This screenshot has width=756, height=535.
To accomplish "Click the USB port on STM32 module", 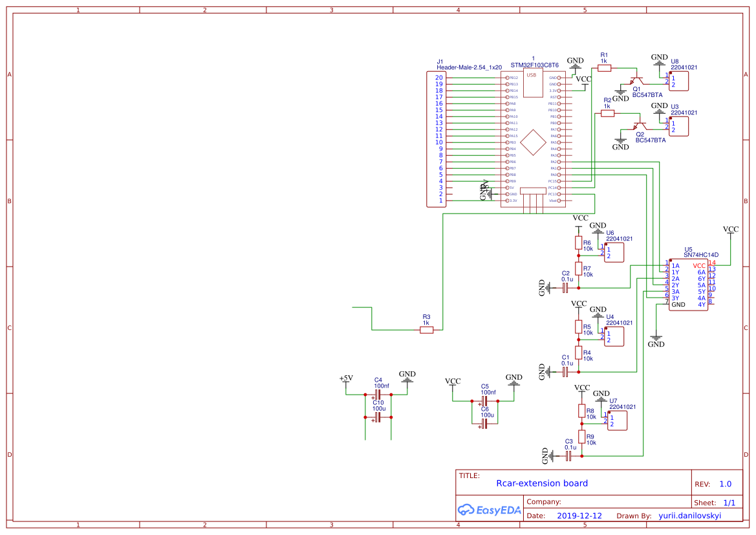I will pos(533,83).
